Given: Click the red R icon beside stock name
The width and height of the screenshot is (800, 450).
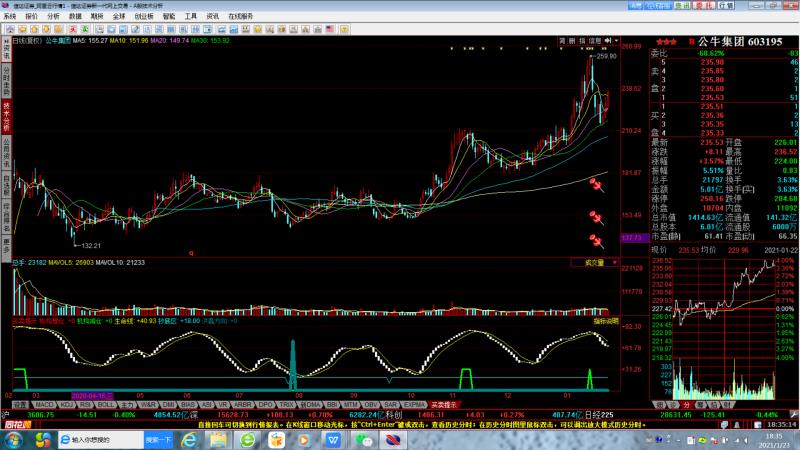Looking at the screenshot, I should point(691,42).
